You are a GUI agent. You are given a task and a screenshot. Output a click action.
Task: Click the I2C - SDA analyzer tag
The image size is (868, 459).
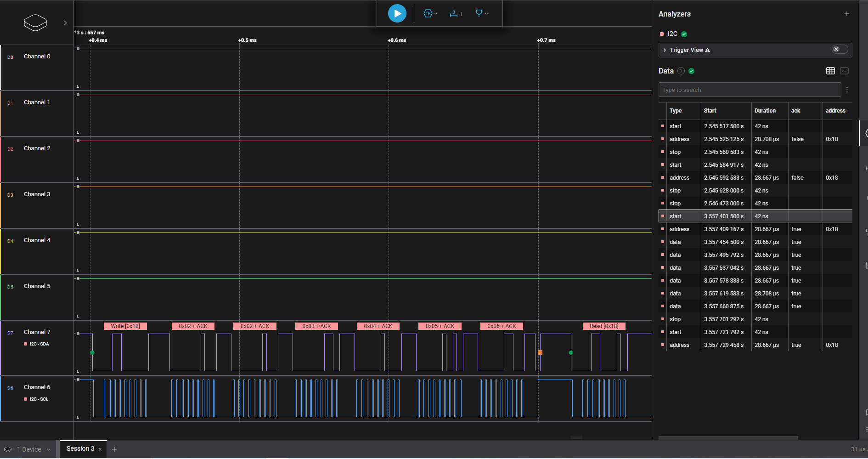[x=36, y=344]
